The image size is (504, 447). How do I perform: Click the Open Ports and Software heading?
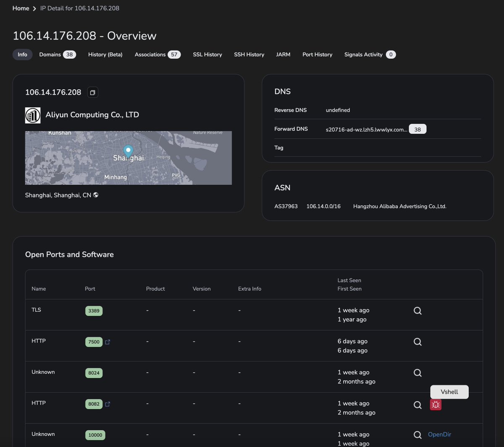click(69, 254)
